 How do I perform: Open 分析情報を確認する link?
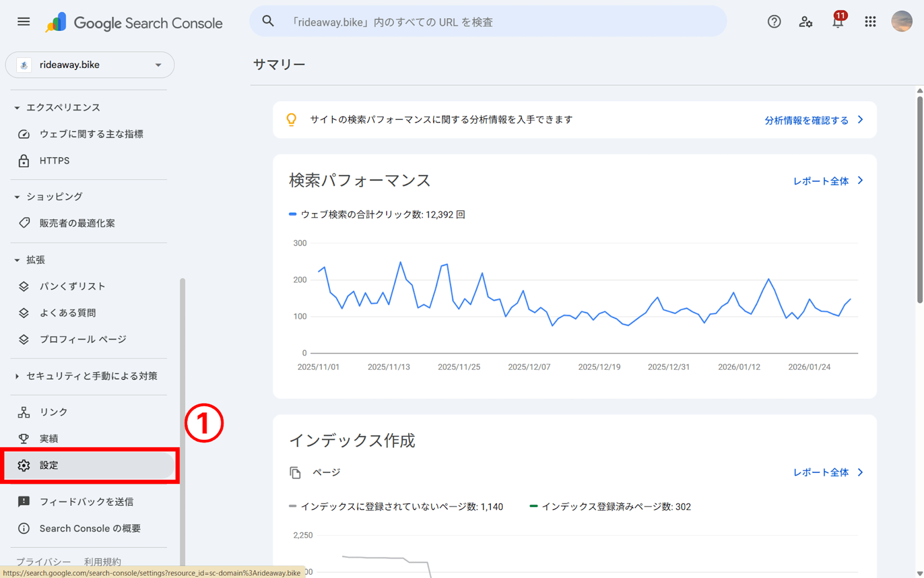(806, 120)
